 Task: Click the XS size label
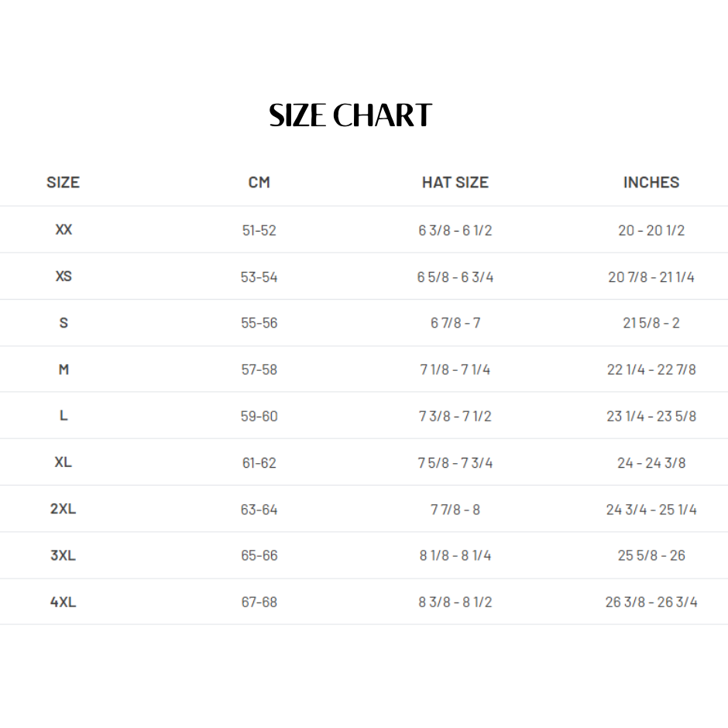[64, 276]
